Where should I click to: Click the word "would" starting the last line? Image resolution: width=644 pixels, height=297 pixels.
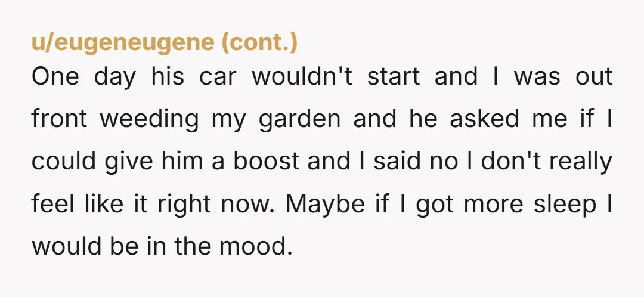pos(63,246)
